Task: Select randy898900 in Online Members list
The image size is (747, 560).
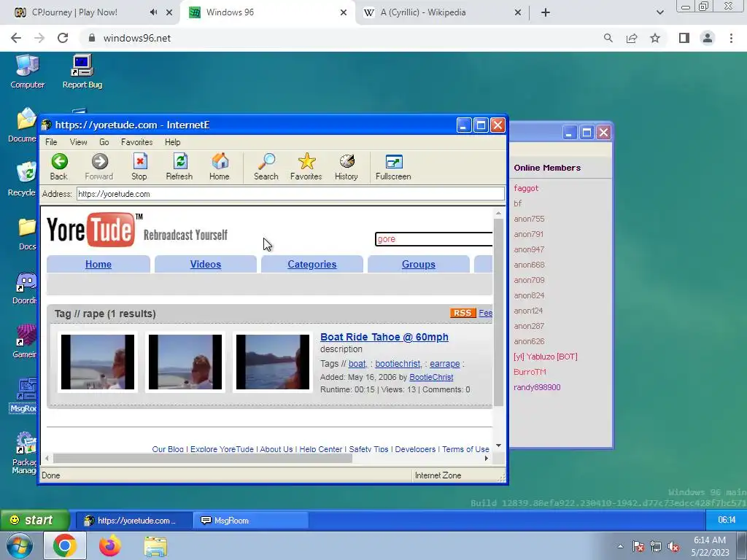Action: click(x=537, y=387)
